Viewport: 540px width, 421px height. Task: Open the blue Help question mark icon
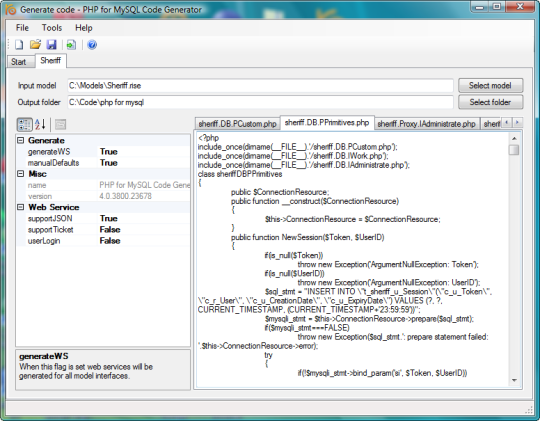point(92,45)
